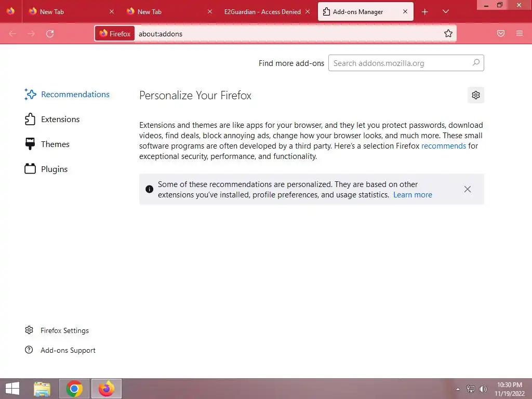Open the recommends link in description

coord(444,146)
